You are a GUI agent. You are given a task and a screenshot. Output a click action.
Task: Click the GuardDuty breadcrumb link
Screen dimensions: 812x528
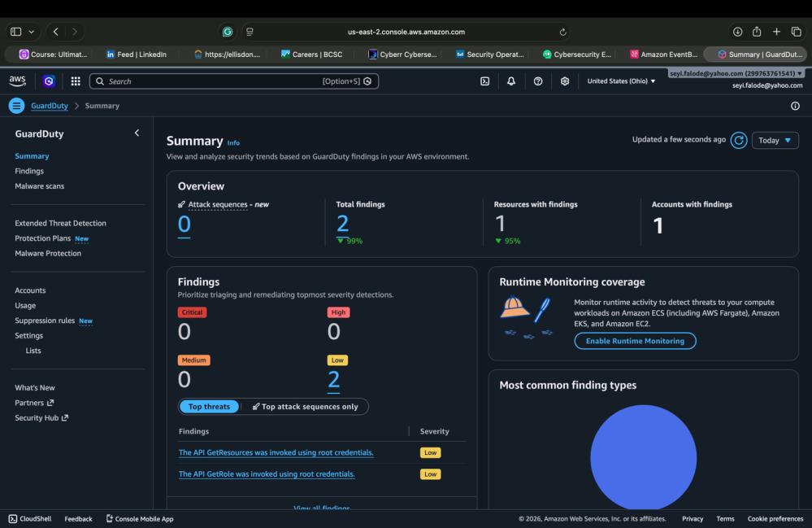(x=50, y=106)
